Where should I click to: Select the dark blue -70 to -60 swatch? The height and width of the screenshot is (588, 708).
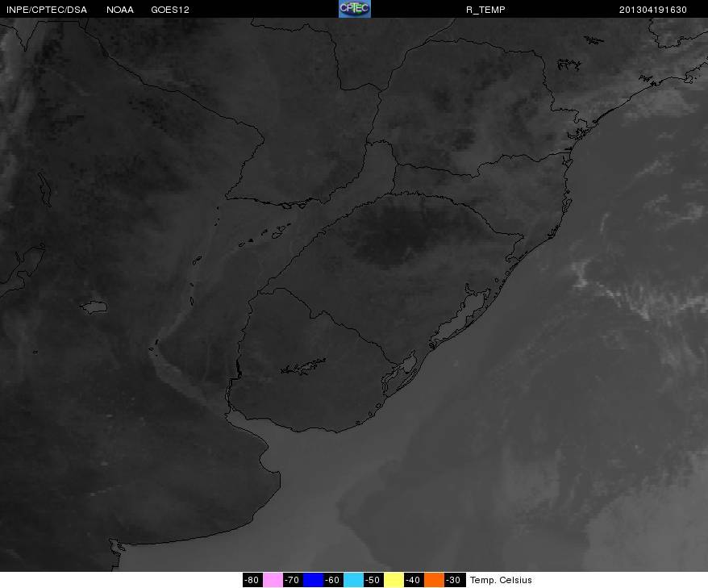(x=313, y=580)
